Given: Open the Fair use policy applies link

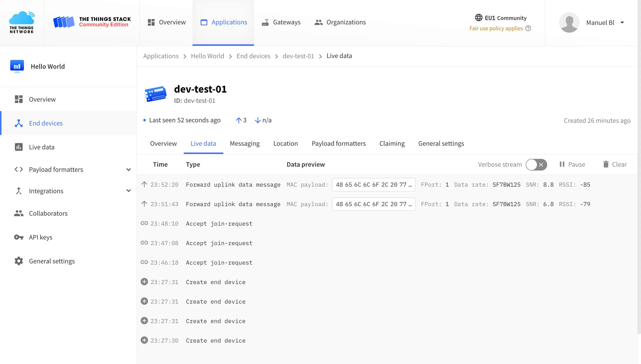Looking at the screenshot, I should click(x=496, y=28).
